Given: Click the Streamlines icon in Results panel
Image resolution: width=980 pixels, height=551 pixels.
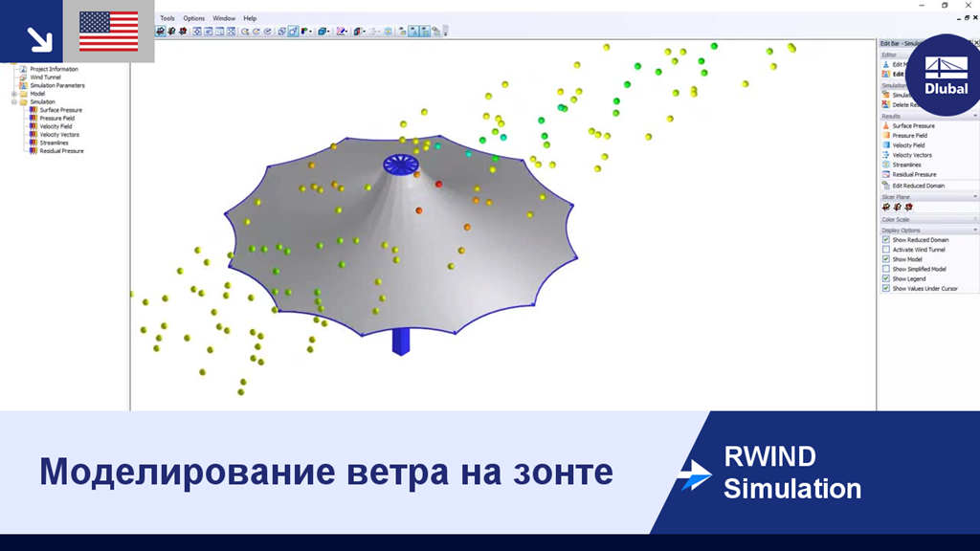Looking at the screenshot, I should pyautogui.click(x=885, y=165).
